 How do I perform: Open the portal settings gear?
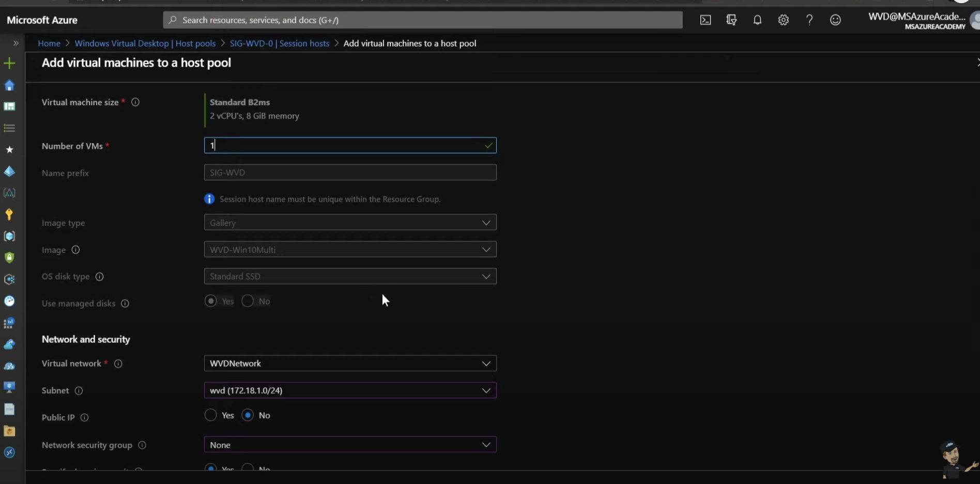[783, 20]
